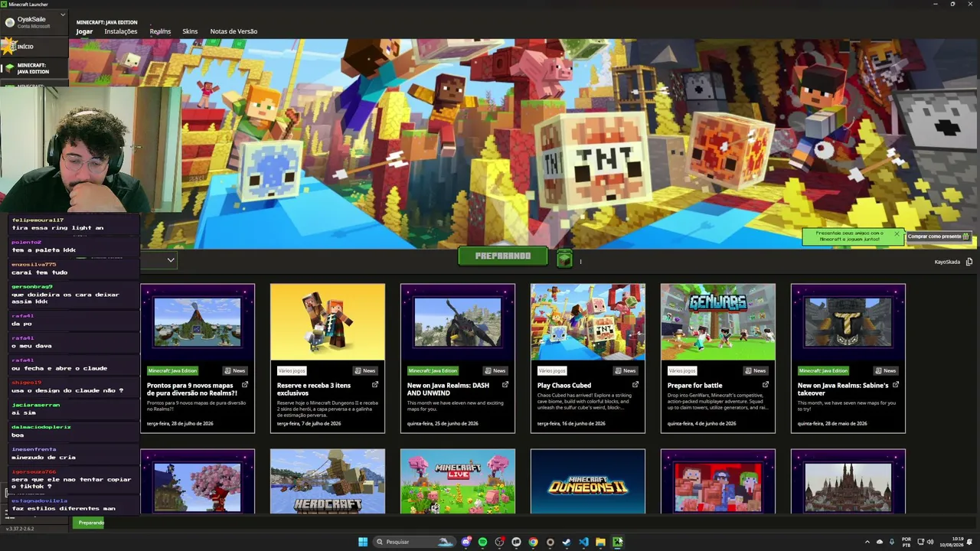
Task: Click Minecraft Launcher icon in the taskbar
Action: pos(618,542)
